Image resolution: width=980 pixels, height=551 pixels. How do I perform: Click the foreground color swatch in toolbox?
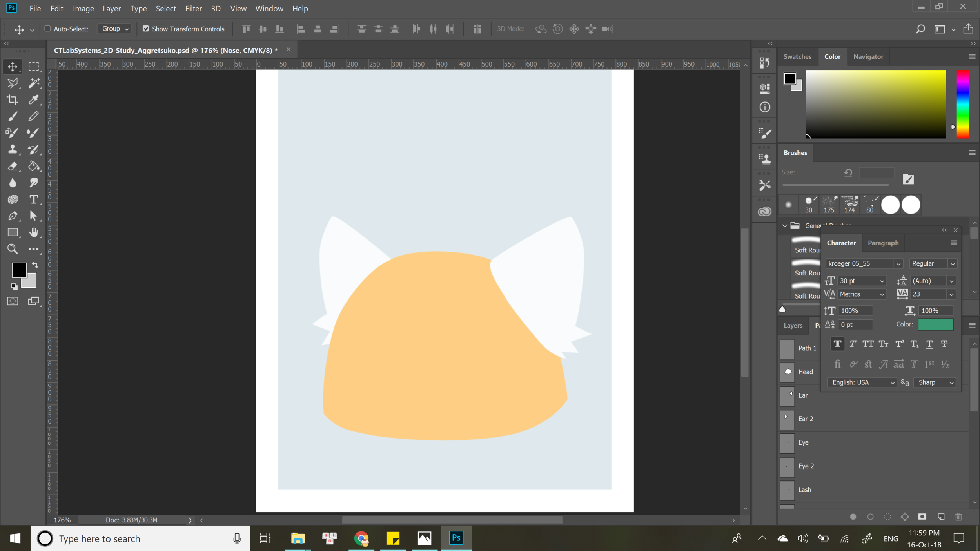pos(19,270)
